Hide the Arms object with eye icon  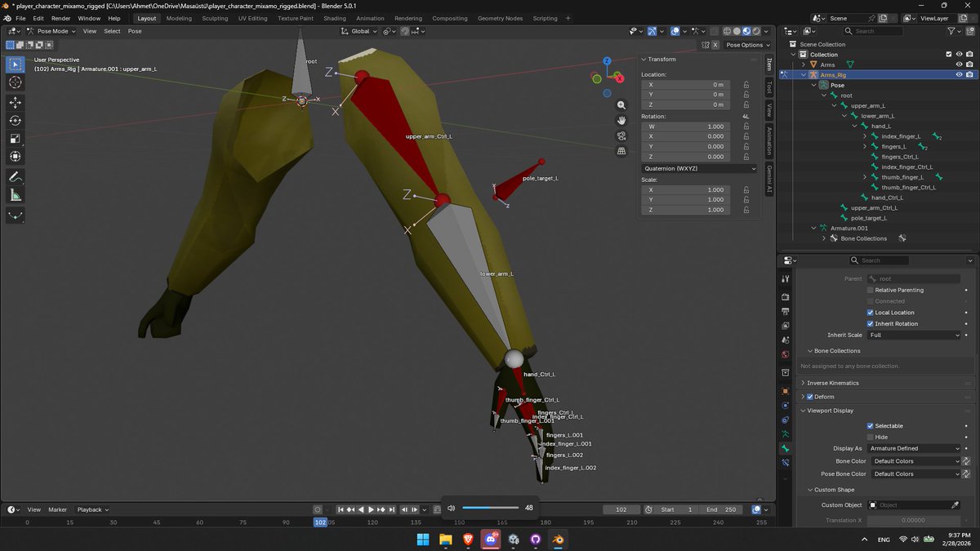[959, 64]
